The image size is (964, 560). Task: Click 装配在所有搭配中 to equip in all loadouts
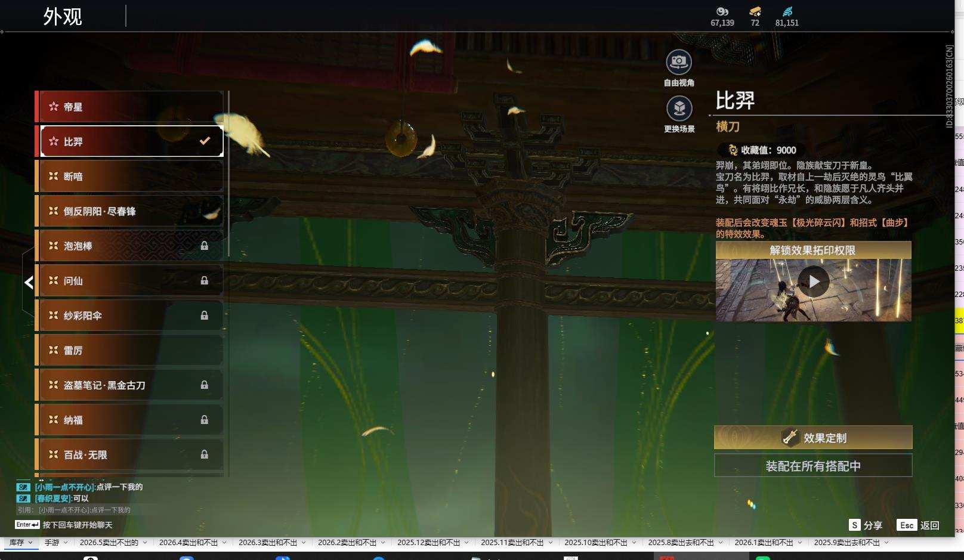coord(813,466)
